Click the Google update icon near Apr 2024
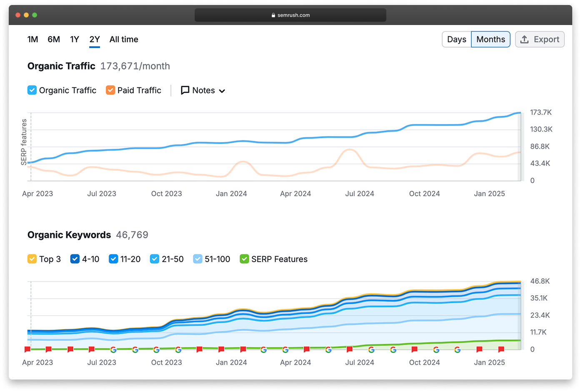Viewport: 581px width, 392px height. coord(285,350)
